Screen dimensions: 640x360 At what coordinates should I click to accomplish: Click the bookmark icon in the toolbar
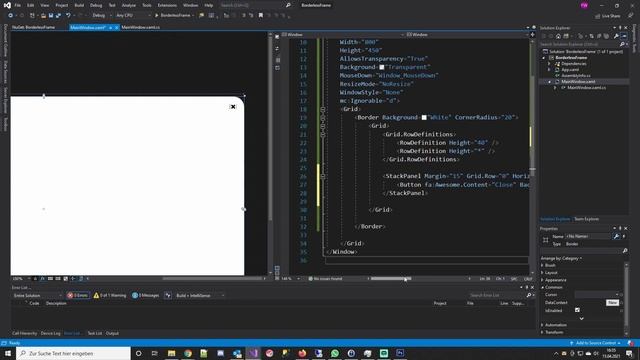click(261, 16)
